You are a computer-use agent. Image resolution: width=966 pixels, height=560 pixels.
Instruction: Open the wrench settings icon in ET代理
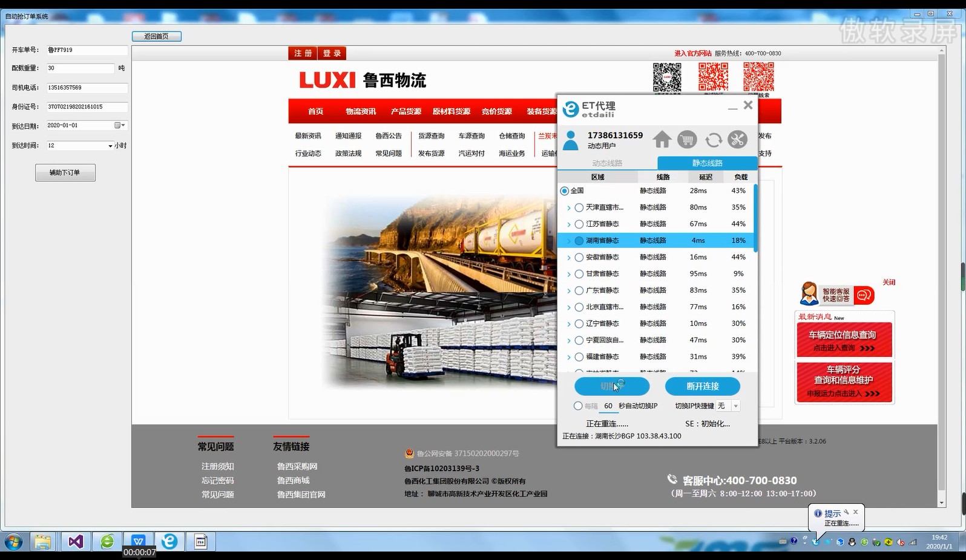coord(737,140)
